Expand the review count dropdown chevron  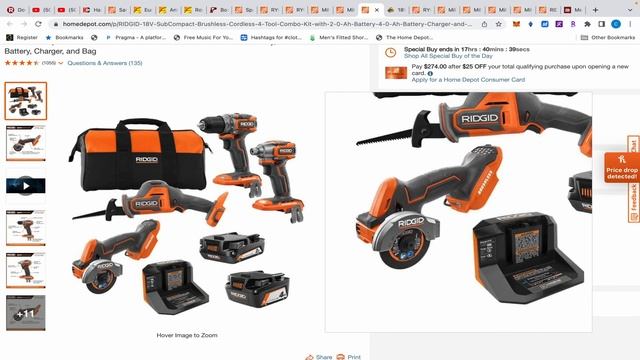[61, 63]
